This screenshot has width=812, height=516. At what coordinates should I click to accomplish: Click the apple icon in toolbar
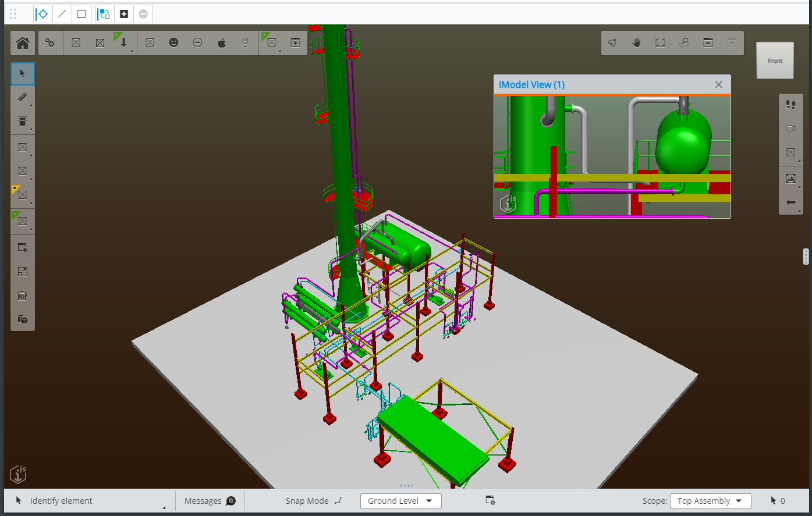[222, 43]
